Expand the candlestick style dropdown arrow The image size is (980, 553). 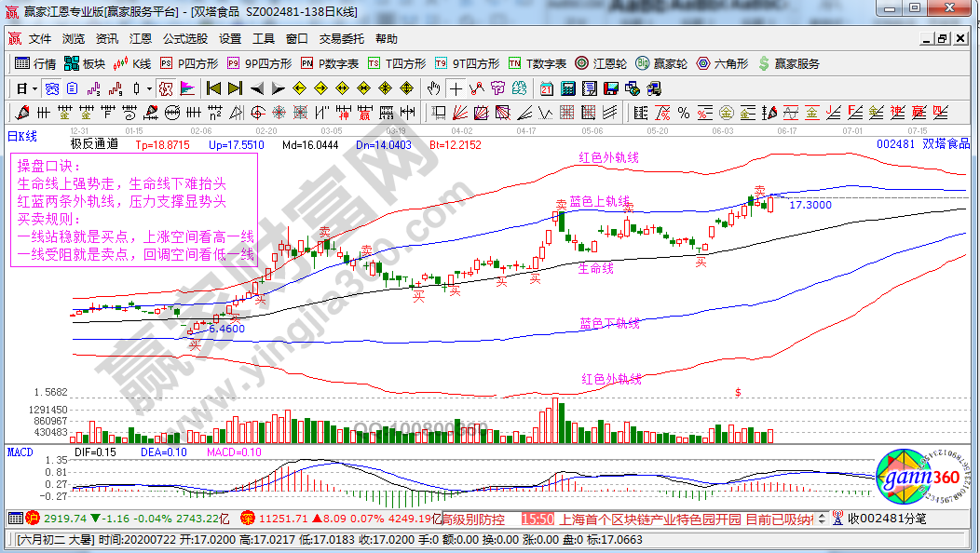click(x=150, y=89)
